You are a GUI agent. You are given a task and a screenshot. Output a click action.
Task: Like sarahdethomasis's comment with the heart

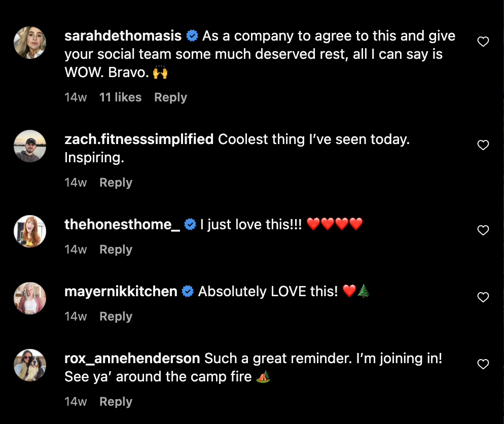[x=483, y=42]
